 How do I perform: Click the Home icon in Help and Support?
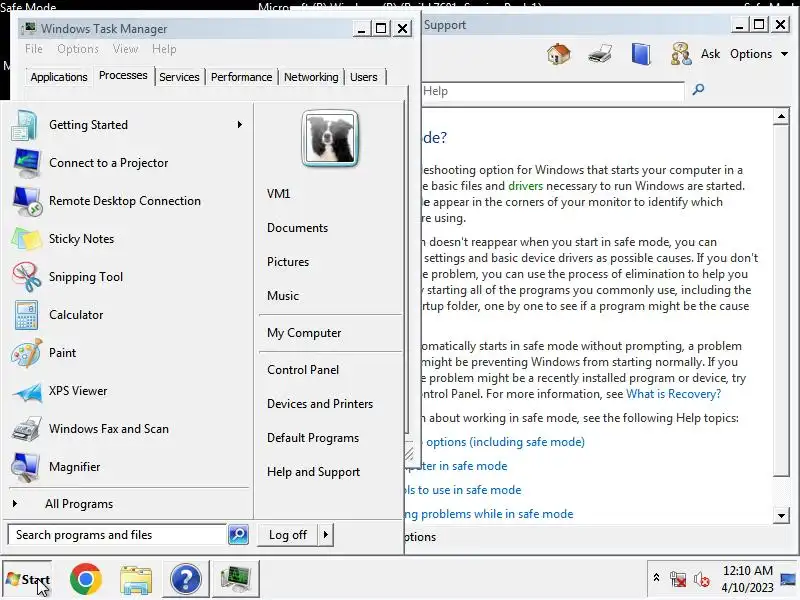[559, 54]
